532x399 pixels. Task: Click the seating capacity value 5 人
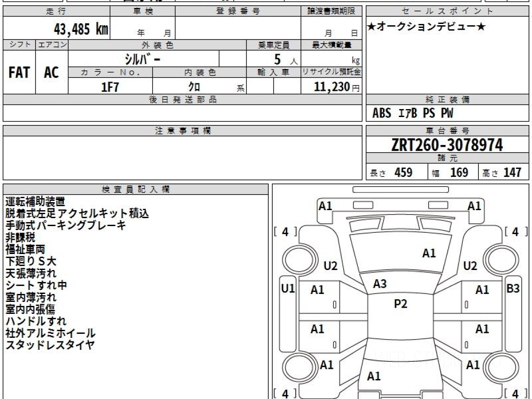(x=286, y=59)
